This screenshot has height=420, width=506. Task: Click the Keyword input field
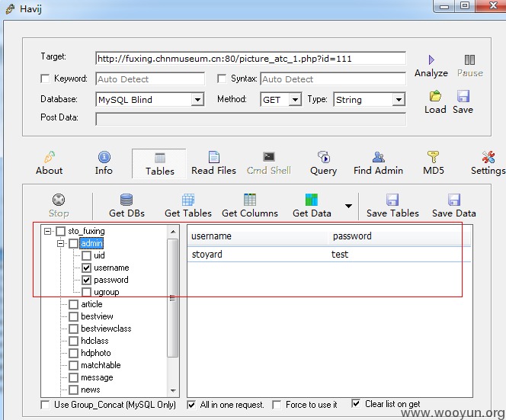pos(150,79)
